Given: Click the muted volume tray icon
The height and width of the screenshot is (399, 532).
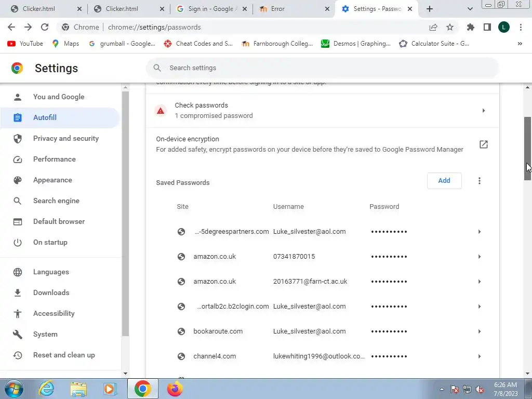Looking at the screenshot, I should point(480,389).
